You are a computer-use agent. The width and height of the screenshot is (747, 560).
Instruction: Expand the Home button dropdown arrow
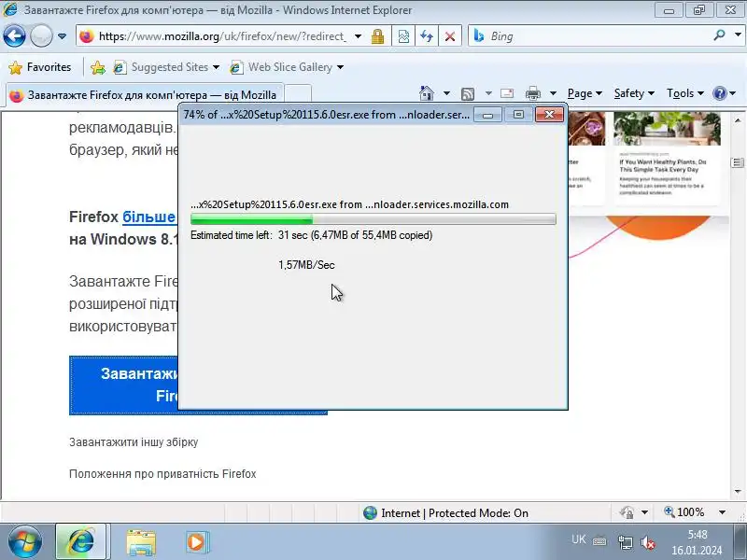(446, 93)
